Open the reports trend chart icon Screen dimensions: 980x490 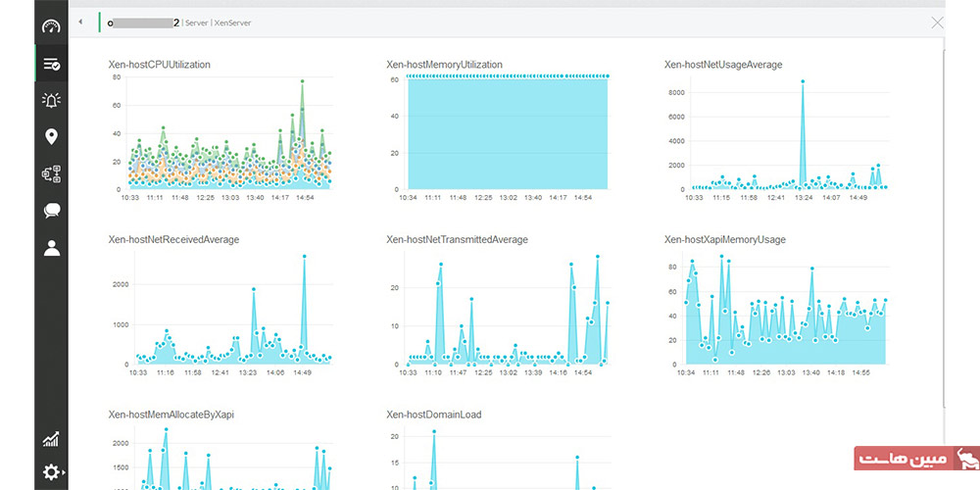[51, 439]
